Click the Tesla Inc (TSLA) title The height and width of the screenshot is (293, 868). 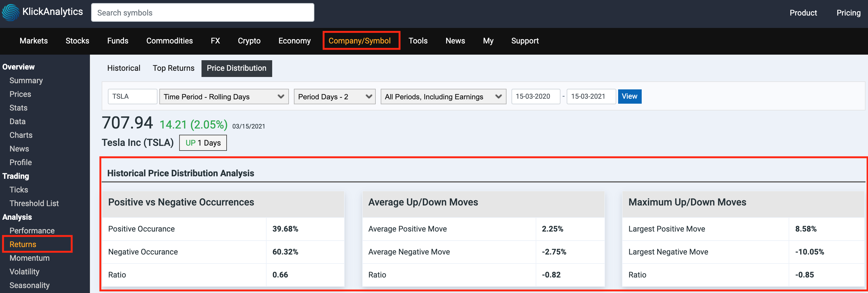tap(137, 143)
